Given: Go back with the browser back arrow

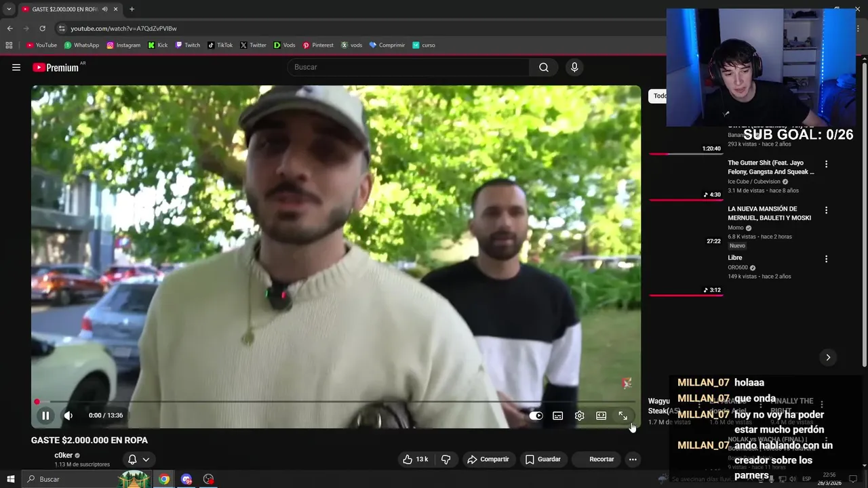Looking at the screenshot, I should point(9,28).
